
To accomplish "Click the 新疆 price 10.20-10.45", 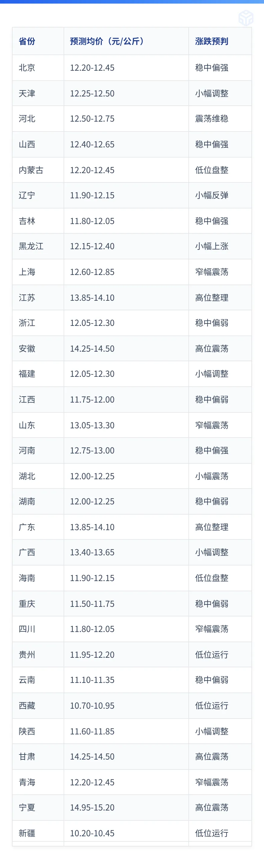I will (x=92, y=833).
